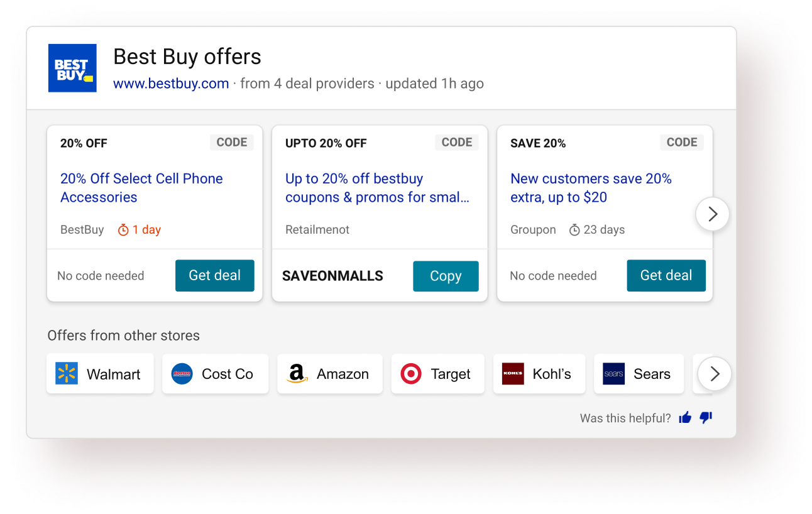Image resolution: width=812 pixels, height=514 pixels.
Task: Click the thumbs down feedback icon
Action: click(706, 418)
